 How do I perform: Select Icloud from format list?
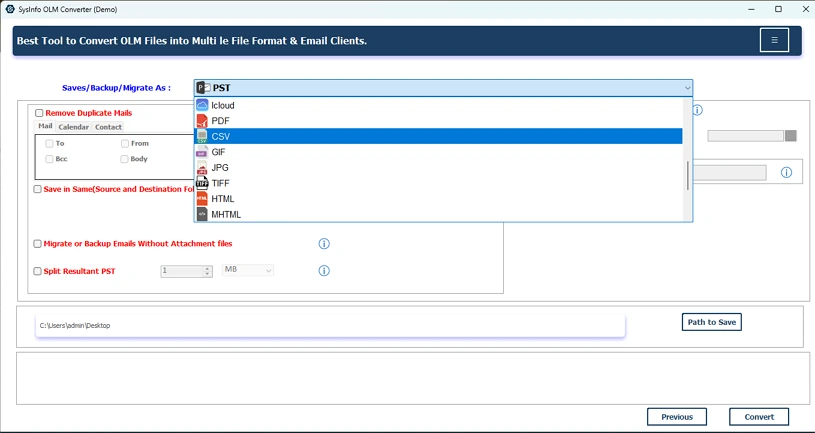point(438,105)
